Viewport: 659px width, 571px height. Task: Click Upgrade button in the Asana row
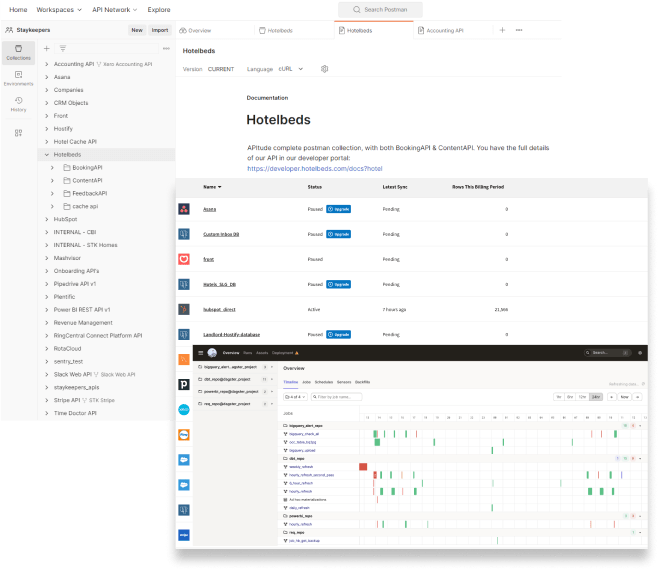(338, 209)
